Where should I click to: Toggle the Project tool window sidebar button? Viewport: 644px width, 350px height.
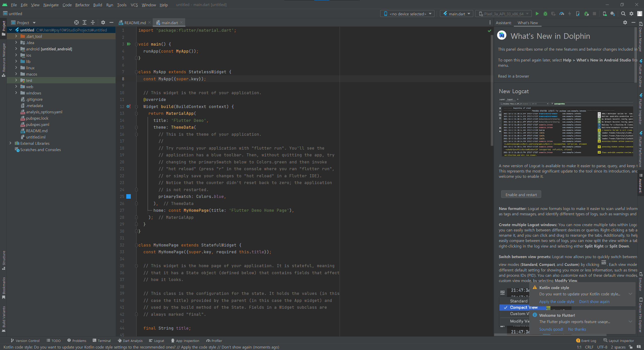coord(4,28)
